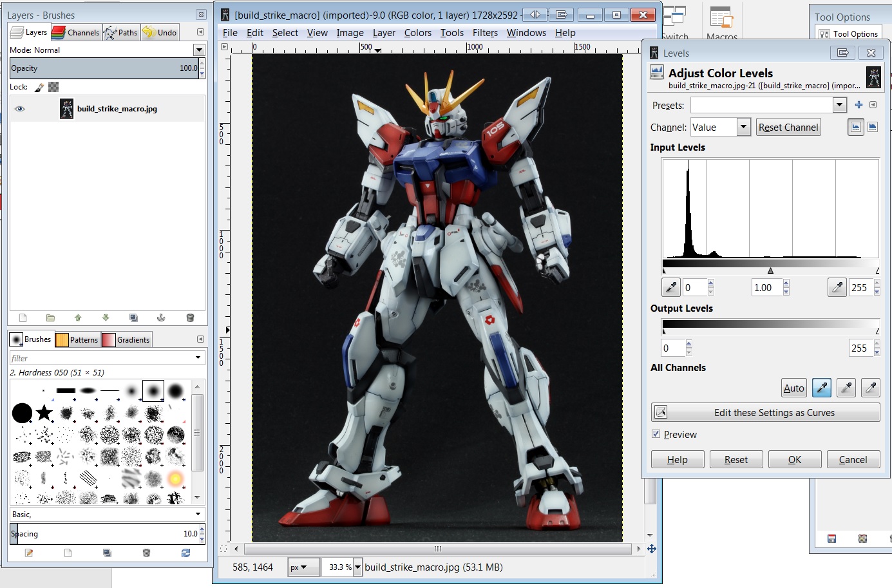Image resolution: width=892 pixels, height=588 pixels.
Task: Select All Channels gray point eyedropper
Action: click(846, 388)
